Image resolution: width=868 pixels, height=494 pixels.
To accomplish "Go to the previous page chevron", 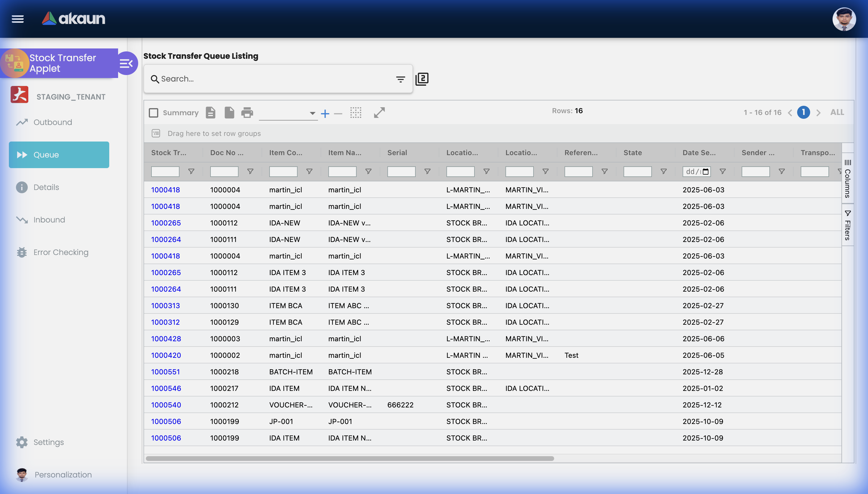I will 790,113.
